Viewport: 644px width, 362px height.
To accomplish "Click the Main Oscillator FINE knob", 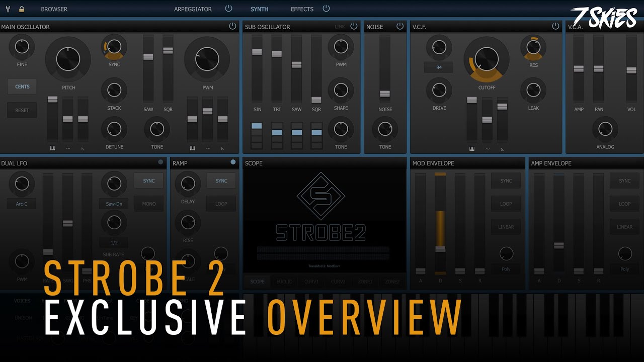I will coord(22,47).
